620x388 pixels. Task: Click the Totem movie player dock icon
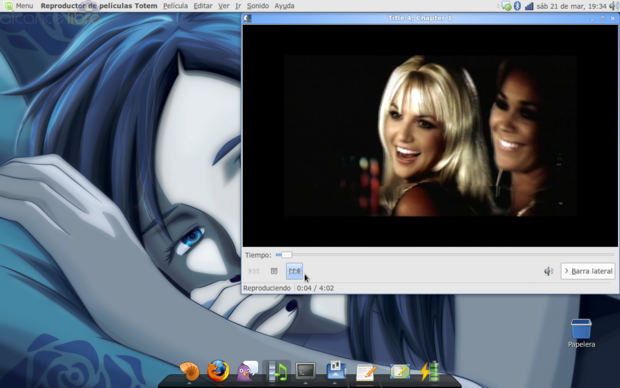(276, 371)
